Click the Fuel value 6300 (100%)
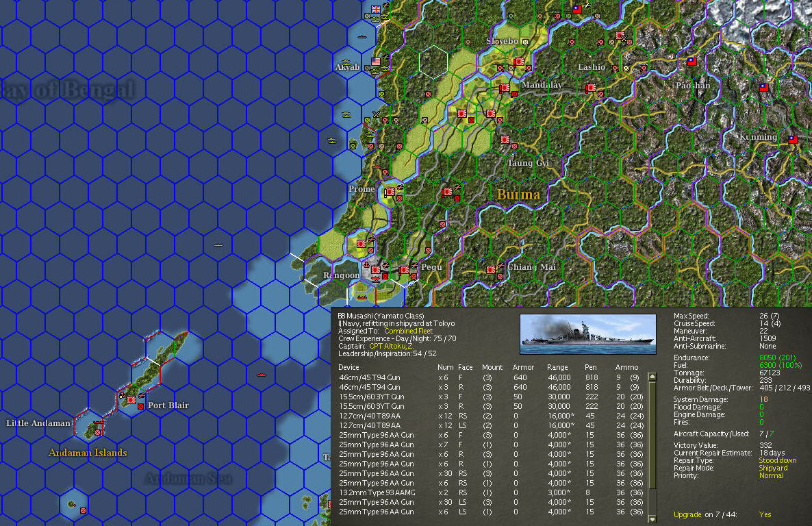Viewport: 812px width, 526px height. pos(781,365)
